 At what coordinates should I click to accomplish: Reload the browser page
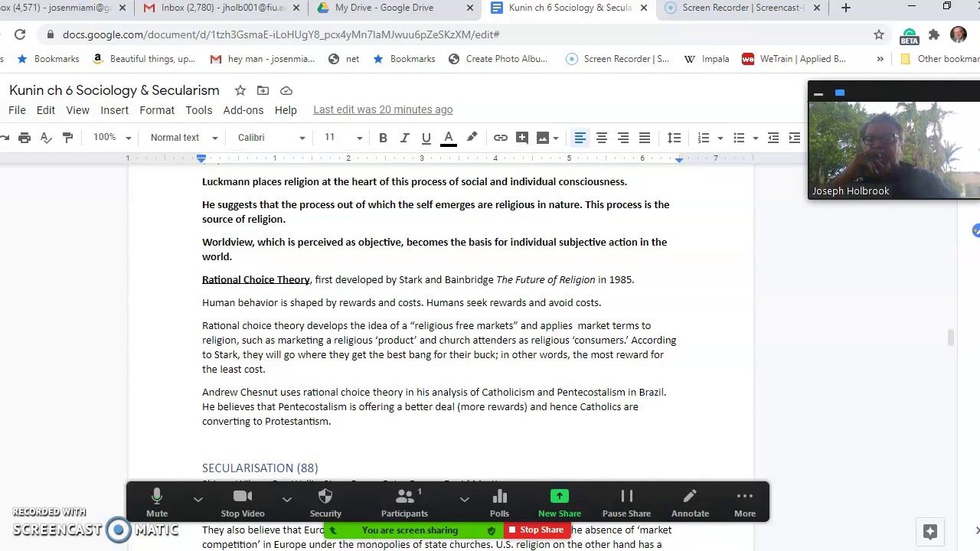pos(20,34)
